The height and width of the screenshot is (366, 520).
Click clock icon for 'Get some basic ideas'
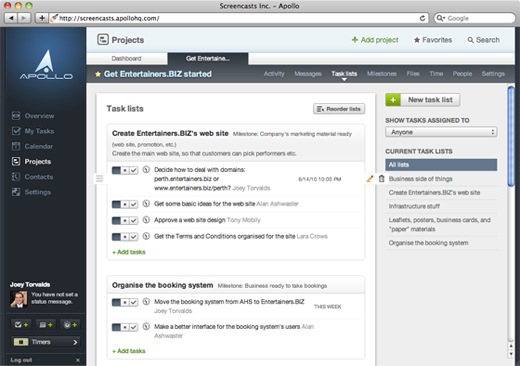click(x=146, y=203)
